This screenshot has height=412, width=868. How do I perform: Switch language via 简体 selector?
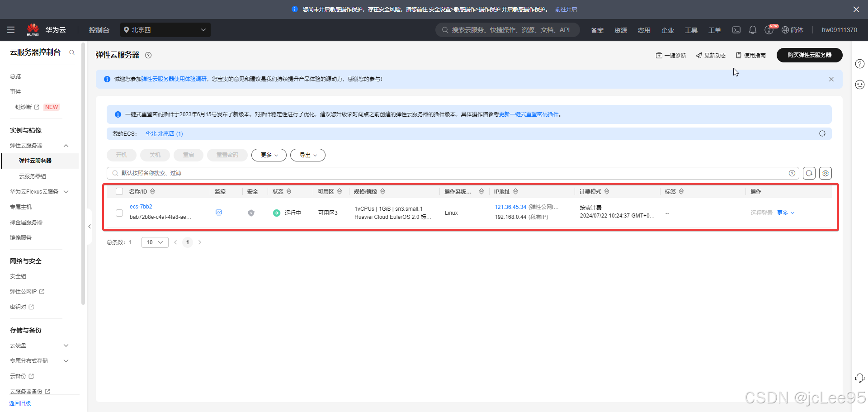pos(793,30)
